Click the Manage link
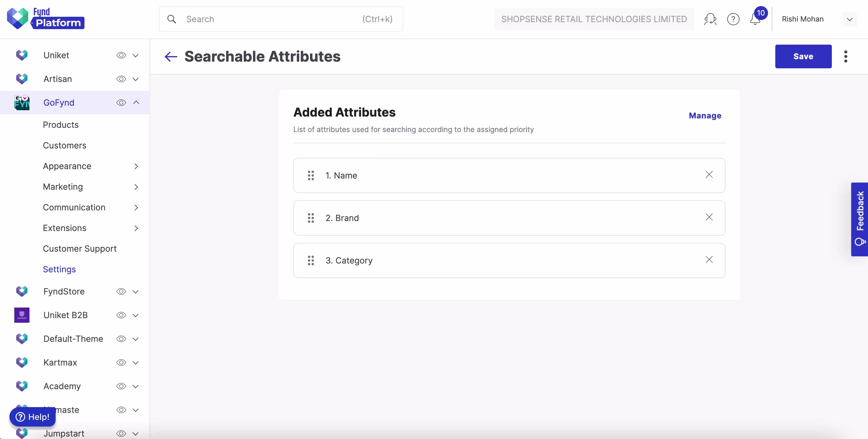The height and width of the screenshot is (439, 868). coord(705,116)
